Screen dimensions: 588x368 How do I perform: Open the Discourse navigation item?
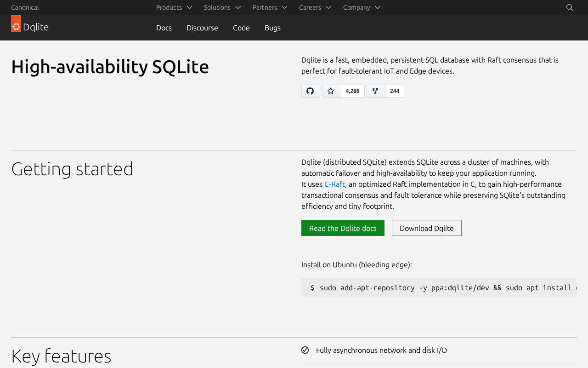(202, 28)
